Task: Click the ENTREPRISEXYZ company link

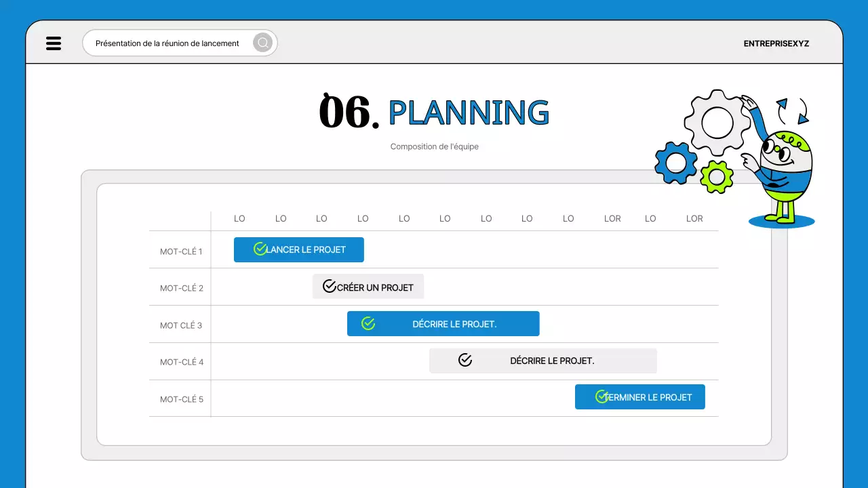Action: coord(776,43)
